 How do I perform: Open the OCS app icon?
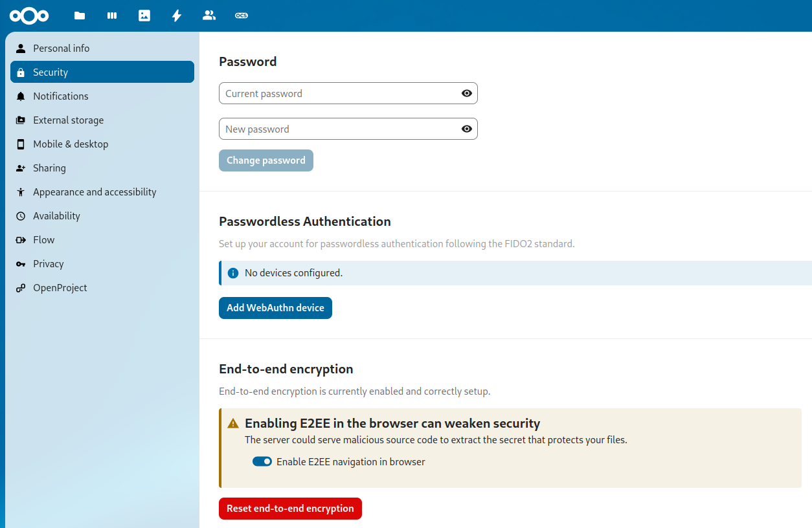[242, 16]
